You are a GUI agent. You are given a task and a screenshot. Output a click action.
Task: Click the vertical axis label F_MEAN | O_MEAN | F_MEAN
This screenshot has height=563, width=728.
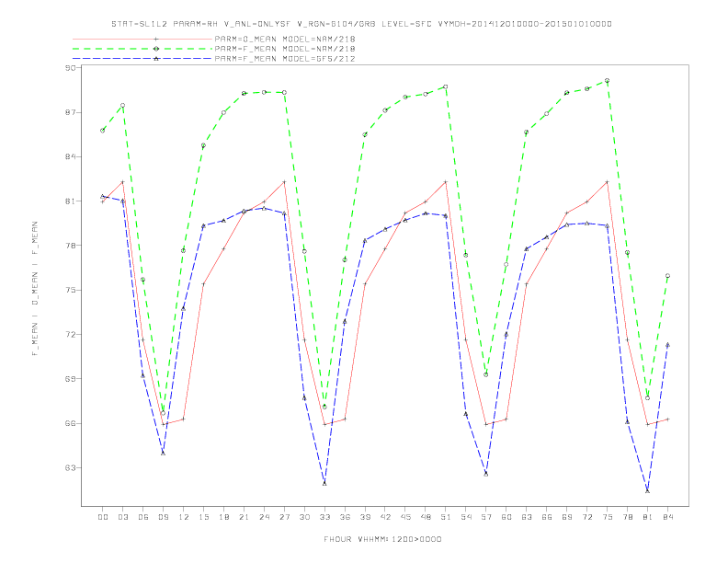click(x=35, y=289)
